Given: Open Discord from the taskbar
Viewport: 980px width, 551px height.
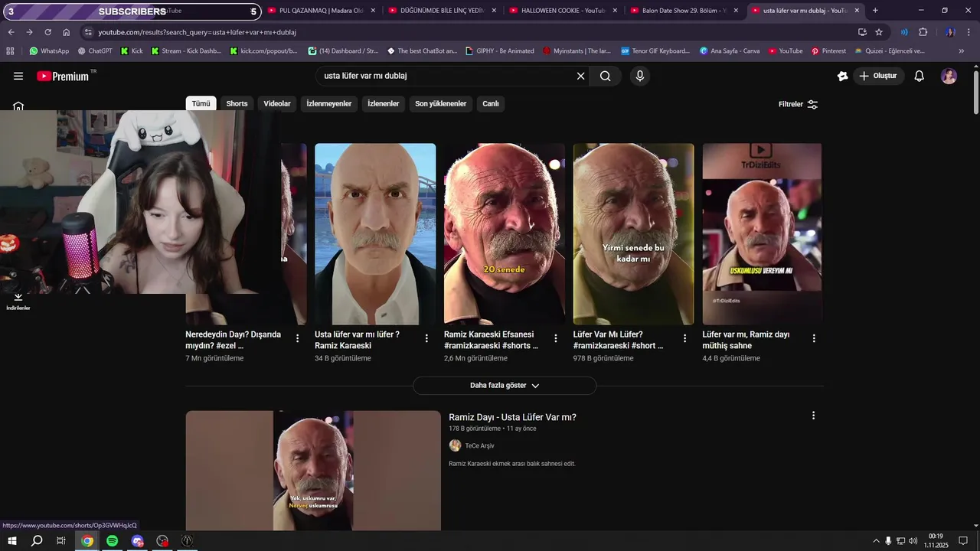Looking at the screenshot, I should pos(137,540).
